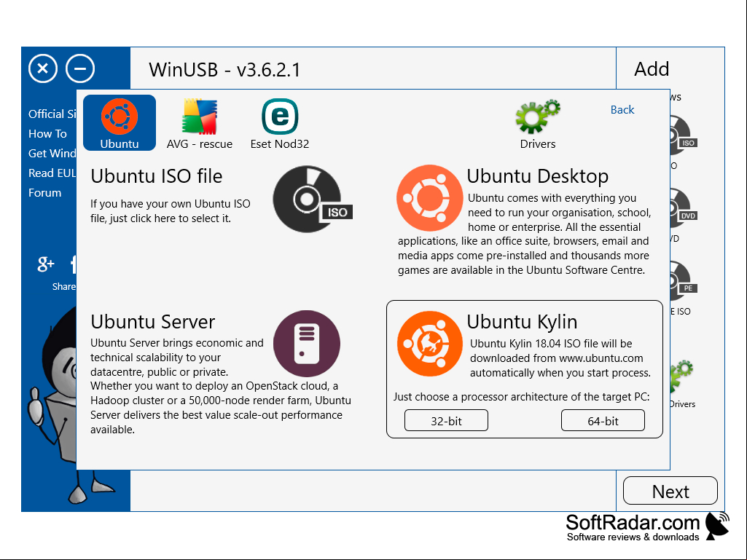Open the Read EULA sidebar link

(x=52, y=173)
